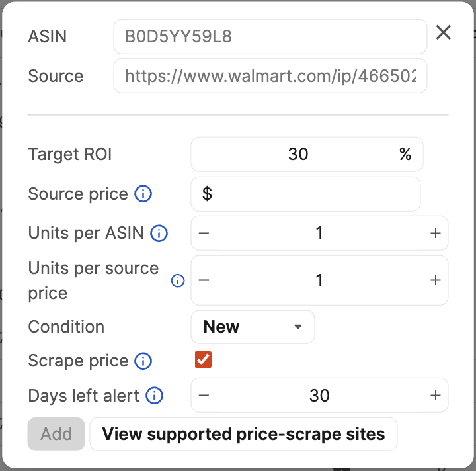
Task: Increase Units per ASIN with plus
Action: pos(435,234)
